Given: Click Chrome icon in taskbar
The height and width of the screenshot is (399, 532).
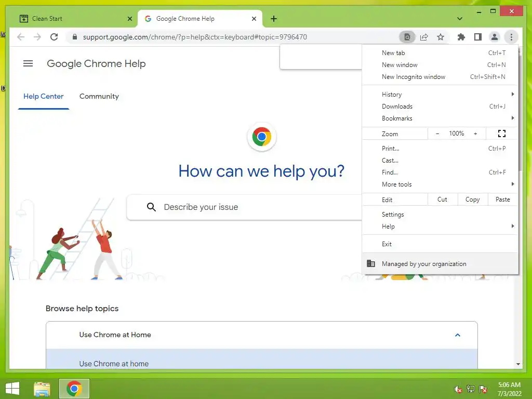Looking at the screenshot, I should pyautogui.click(x=74, y=389).
